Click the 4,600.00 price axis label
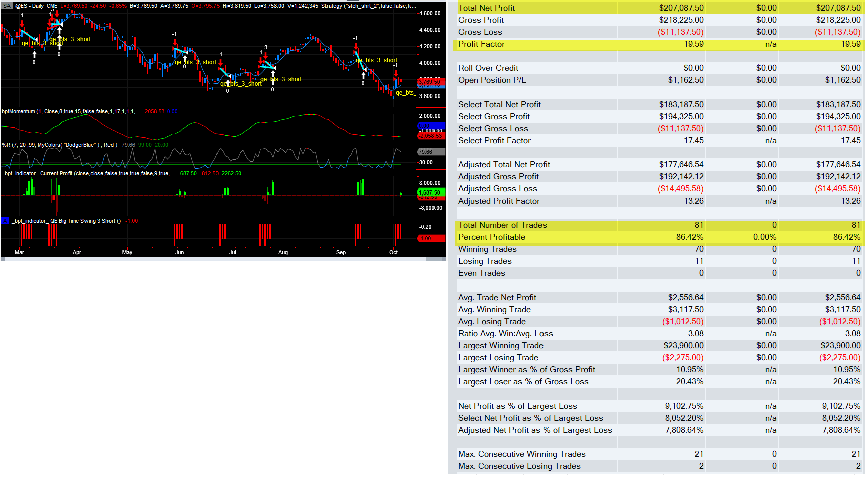 [430, 14]
